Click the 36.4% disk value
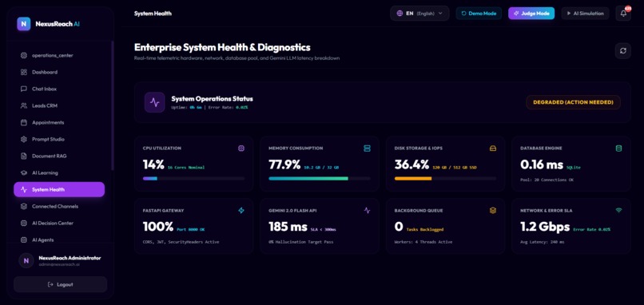The height and width of the screenshot is (305, 644). point(411,165)
